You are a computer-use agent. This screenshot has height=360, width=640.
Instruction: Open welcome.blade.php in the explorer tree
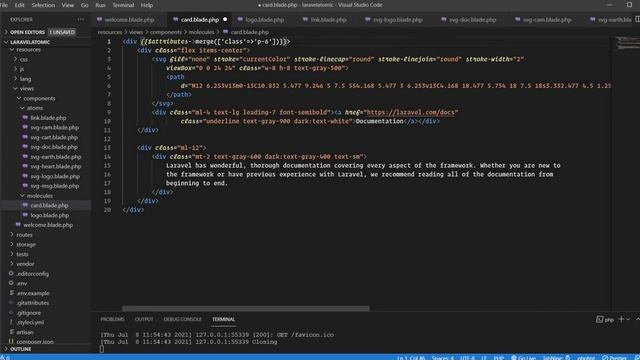click(48, 225)
